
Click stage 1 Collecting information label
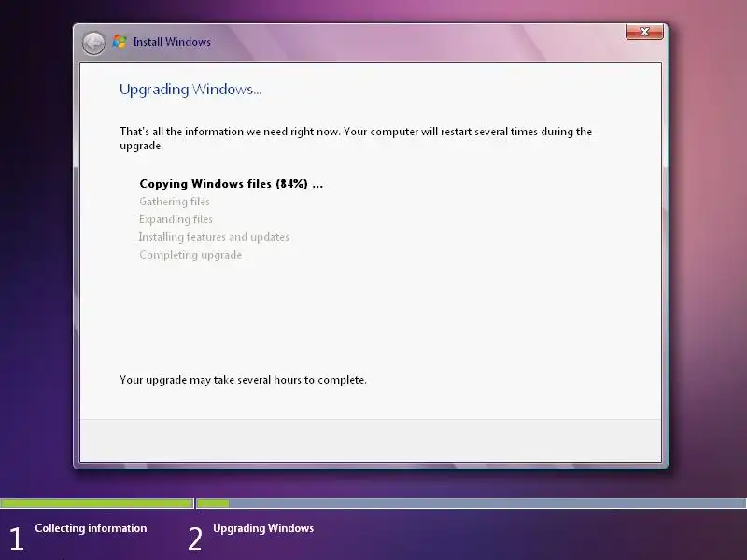click(91, 528)
